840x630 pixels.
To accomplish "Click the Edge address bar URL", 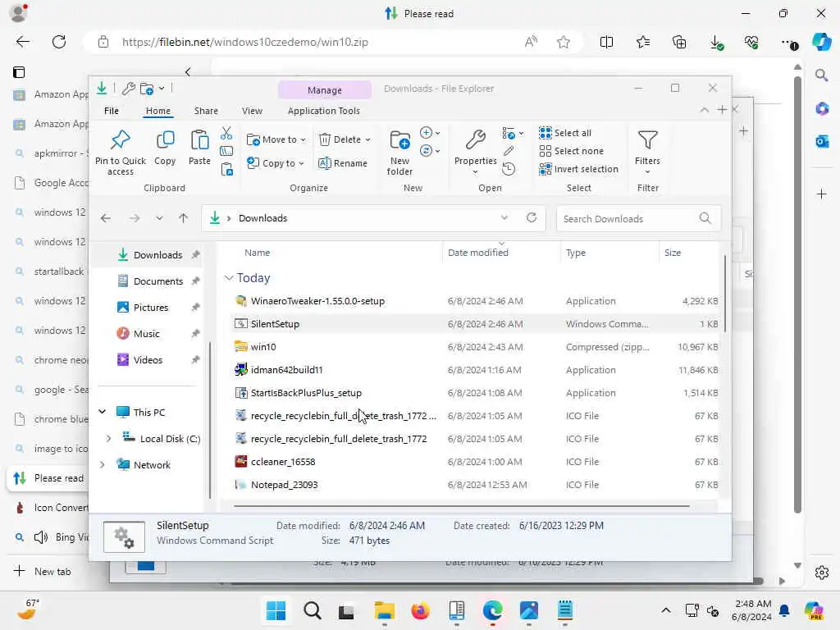I will [244, 43].
